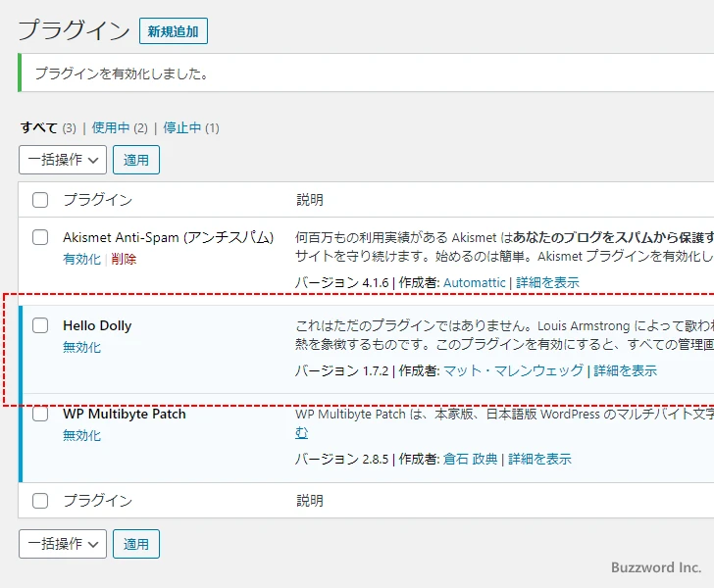Click the 説明 column header at top

[x=310, y=200]
